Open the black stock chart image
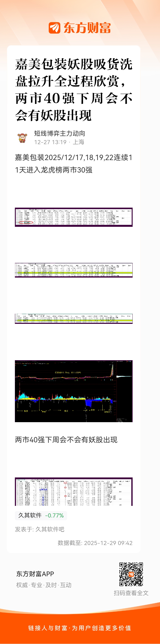 (x=74, y=391)
